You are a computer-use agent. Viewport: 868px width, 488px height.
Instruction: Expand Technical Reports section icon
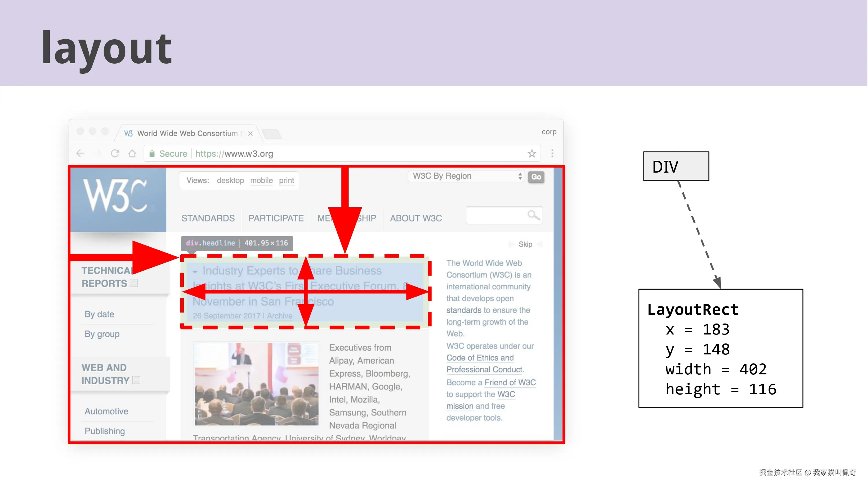click(134, 283)
